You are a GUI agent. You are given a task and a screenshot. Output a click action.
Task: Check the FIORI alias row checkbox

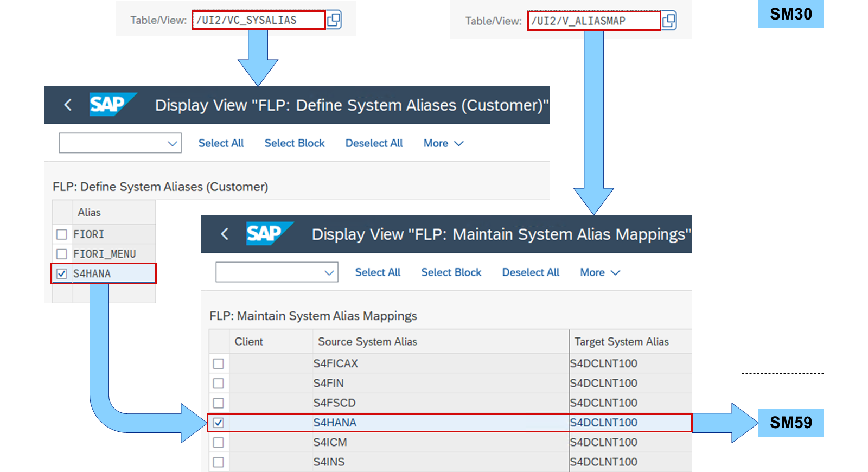point(62,234)
